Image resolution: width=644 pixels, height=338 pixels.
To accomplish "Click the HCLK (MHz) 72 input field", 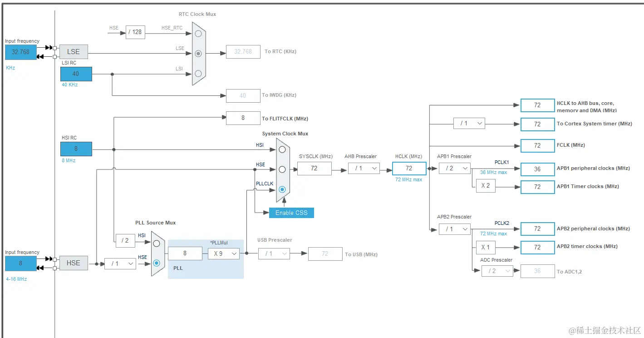I will 409,168.
